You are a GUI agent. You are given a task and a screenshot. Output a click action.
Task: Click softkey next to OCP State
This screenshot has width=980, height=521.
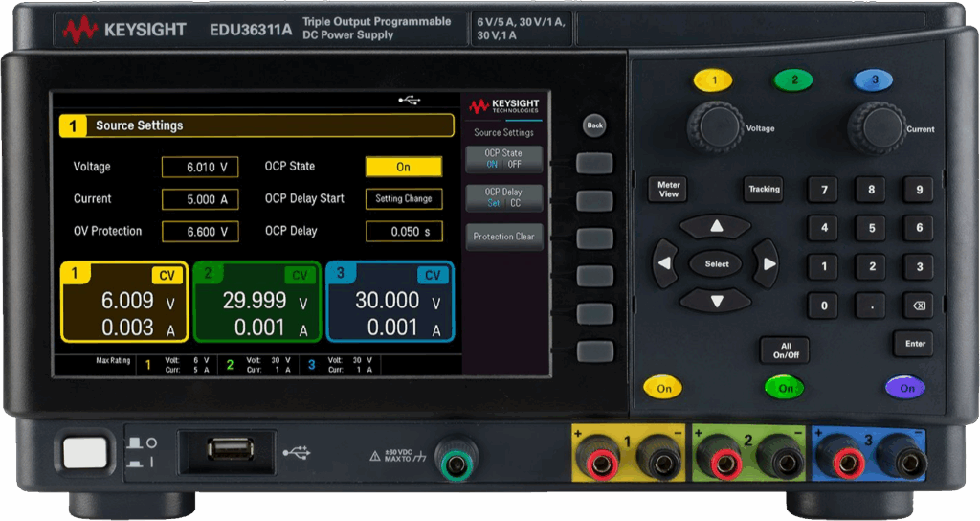pyautogui.click(x=594, y=163)
